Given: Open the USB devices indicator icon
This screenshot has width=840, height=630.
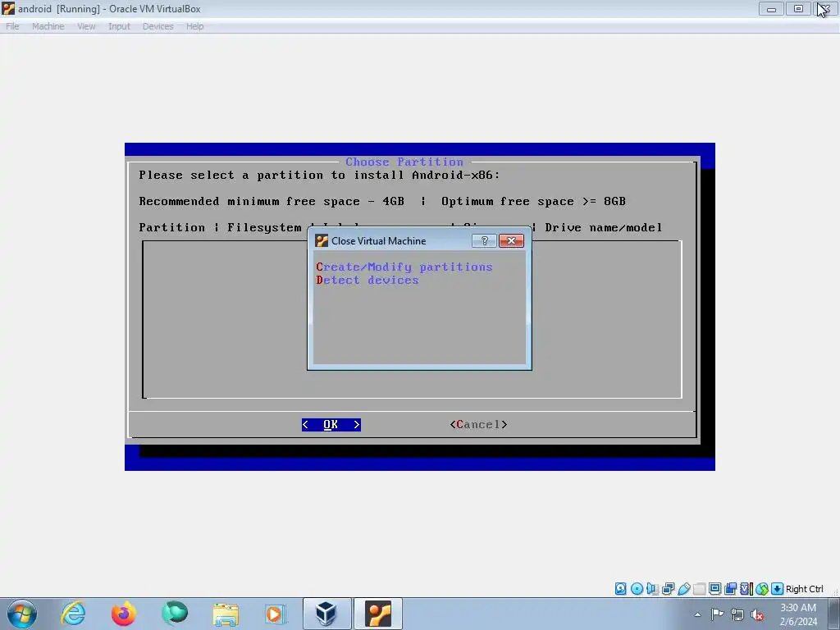Looking at the screenshot, I should click(683, 589).
